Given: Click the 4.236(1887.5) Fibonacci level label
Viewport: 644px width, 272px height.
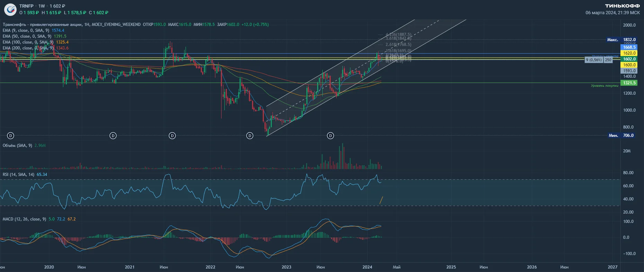Looking at the screenshot, I should point(399,35).
